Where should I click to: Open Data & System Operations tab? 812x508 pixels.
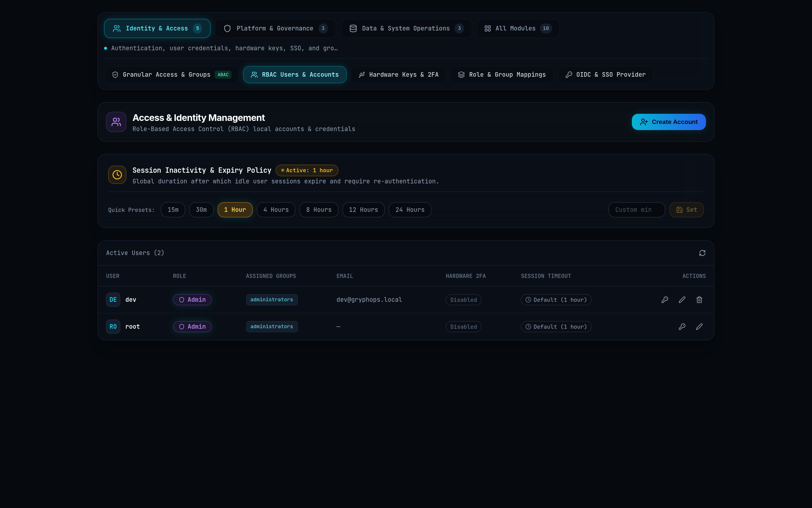[x=406, y=28]
